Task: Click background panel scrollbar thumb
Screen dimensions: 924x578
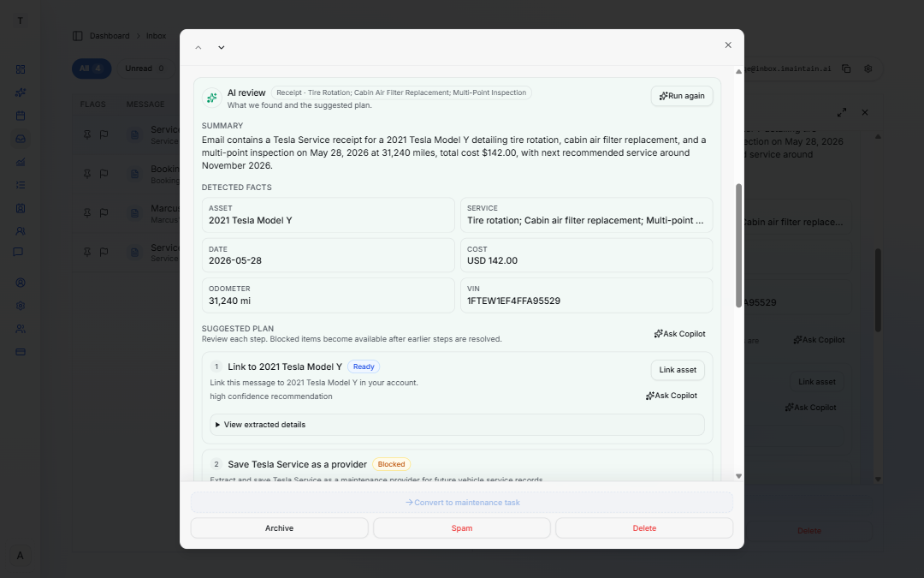Action: 878,289
